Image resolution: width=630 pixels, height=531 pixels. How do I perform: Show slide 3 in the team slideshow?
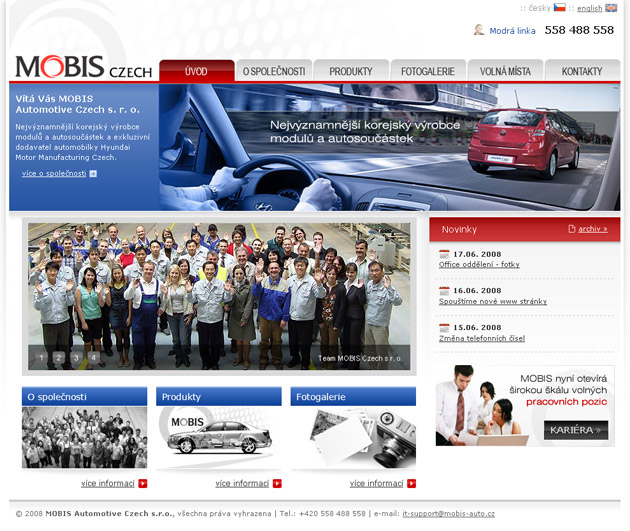click(76, 357)
